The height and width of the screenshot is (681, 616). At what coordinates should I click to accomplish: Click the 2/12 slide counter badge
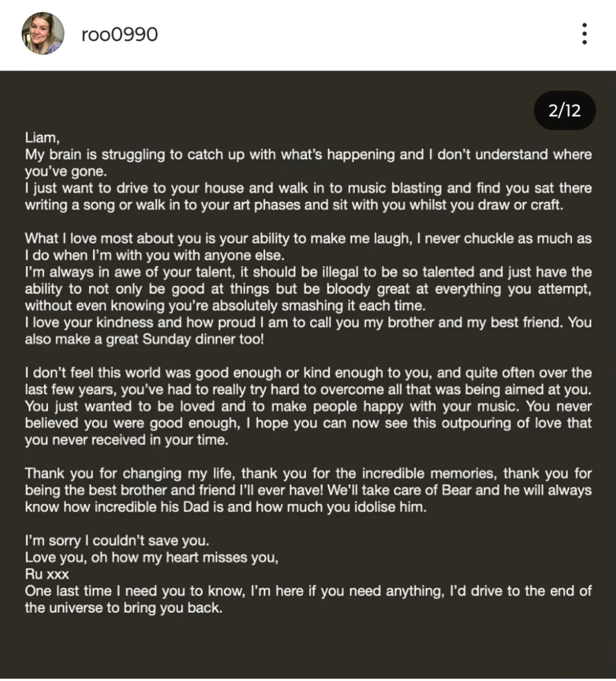click(x=565, y=110)
